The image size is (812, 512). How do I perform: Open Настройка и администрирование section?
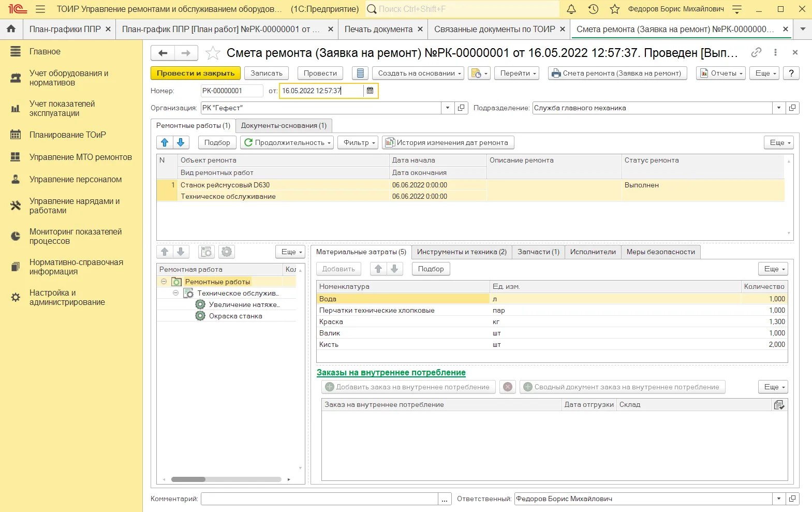point(67,297)
